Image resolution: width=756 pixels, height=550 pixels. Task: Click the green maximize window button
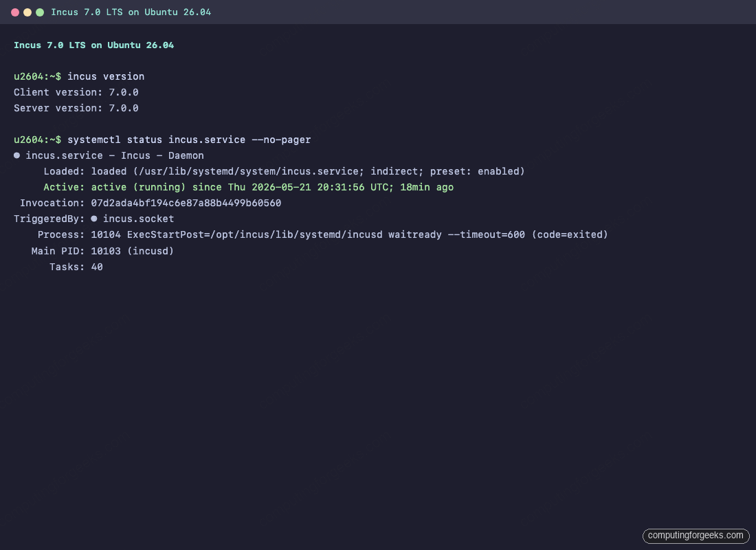40,12
